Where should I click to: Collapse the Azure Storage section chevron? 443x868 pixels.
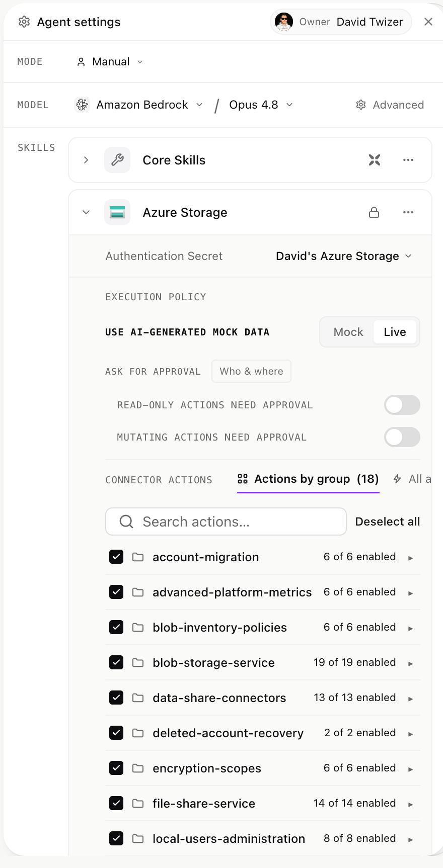(x=86, y=212)
